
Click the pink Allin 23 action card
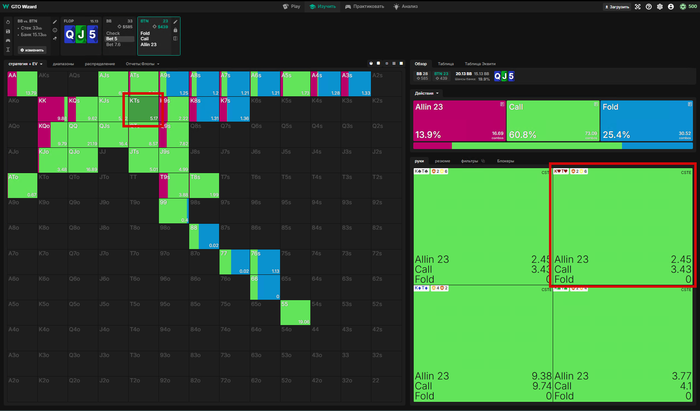coord(459,121)
